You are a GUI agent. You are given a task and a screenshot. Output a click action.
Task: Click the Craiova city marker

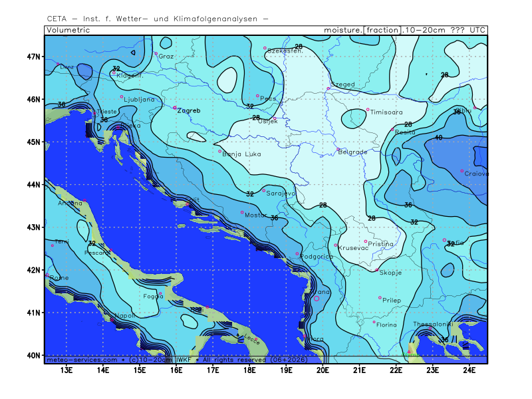click(x=462, y=171)
